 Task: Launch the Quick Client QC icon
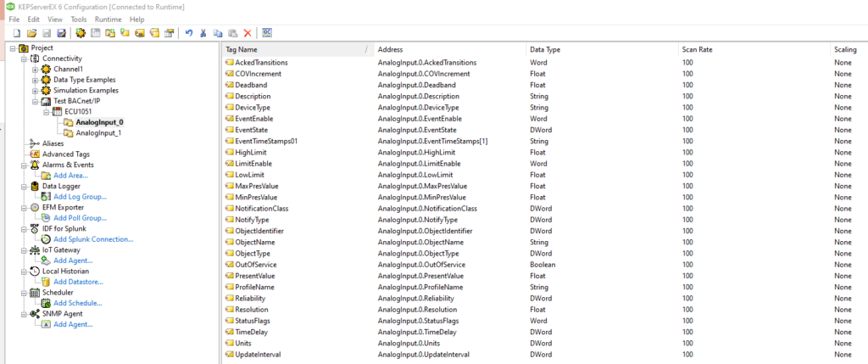tap(267, 33)
